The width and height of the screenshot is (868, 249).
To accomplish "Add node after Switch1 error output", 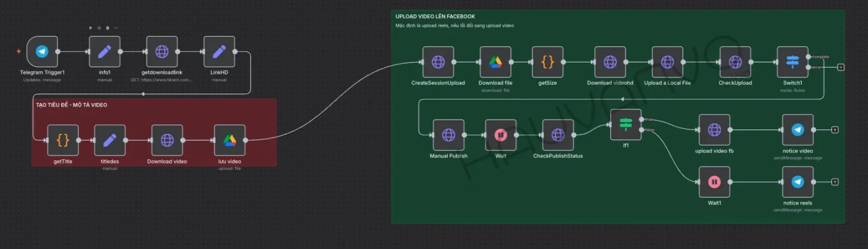I will 841,67.
